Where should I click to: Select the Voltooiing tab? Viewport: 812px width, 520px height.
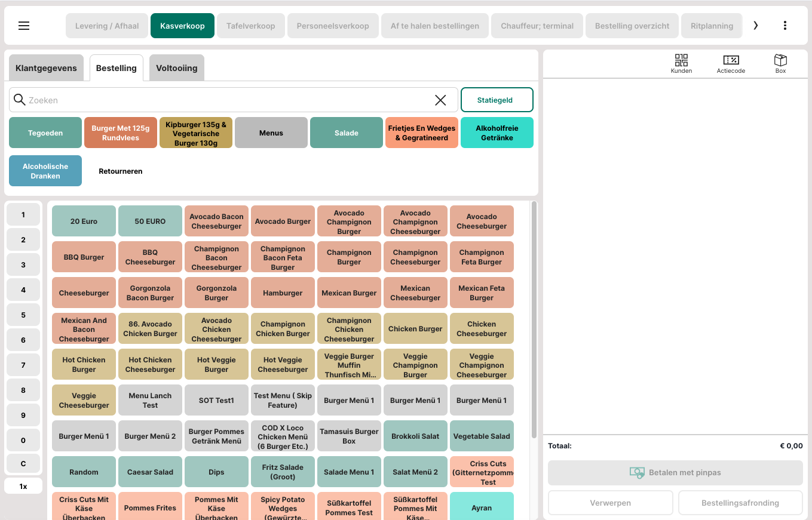tap(176, 68)
